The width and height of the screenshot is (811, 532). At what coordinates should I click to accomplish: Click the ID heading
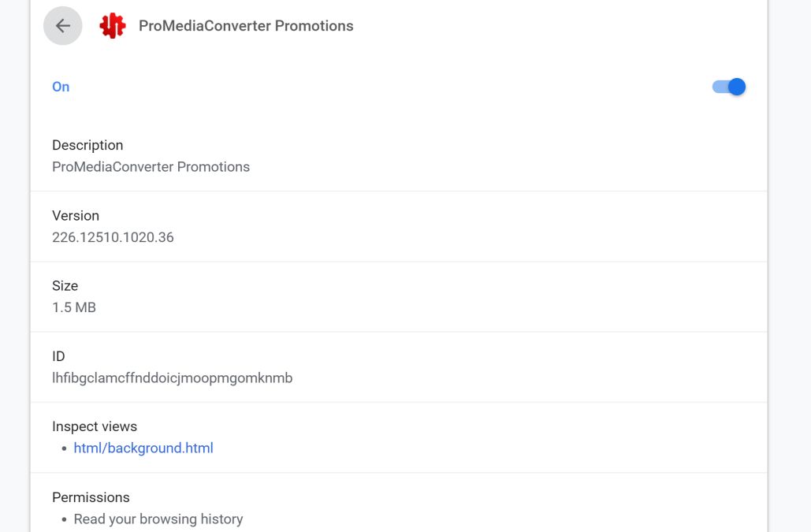[59, 356]
